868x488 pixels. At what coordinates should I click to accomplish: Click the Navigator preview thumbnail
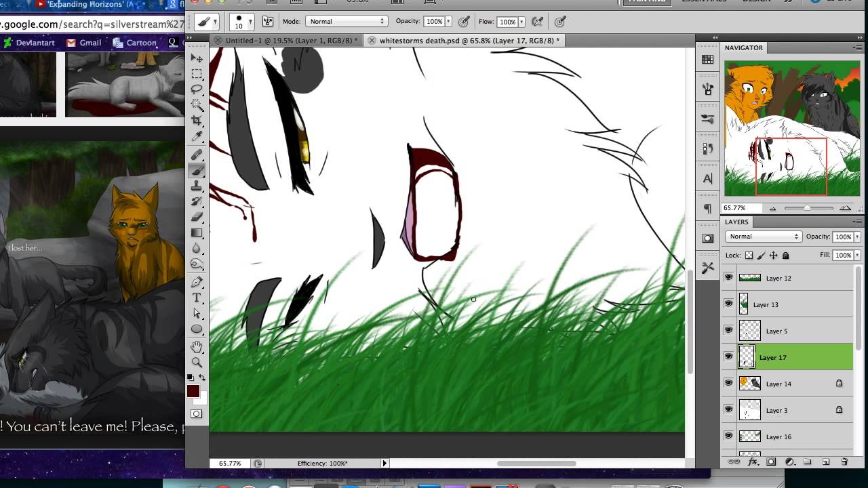click(792, 129)
